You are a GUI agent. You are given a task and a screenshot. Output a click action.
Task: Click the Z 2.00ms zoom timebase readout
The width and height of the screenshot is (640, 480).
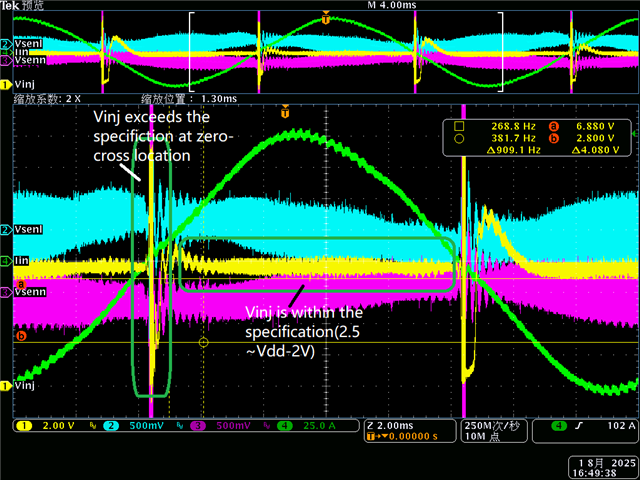tap(391, 426)
